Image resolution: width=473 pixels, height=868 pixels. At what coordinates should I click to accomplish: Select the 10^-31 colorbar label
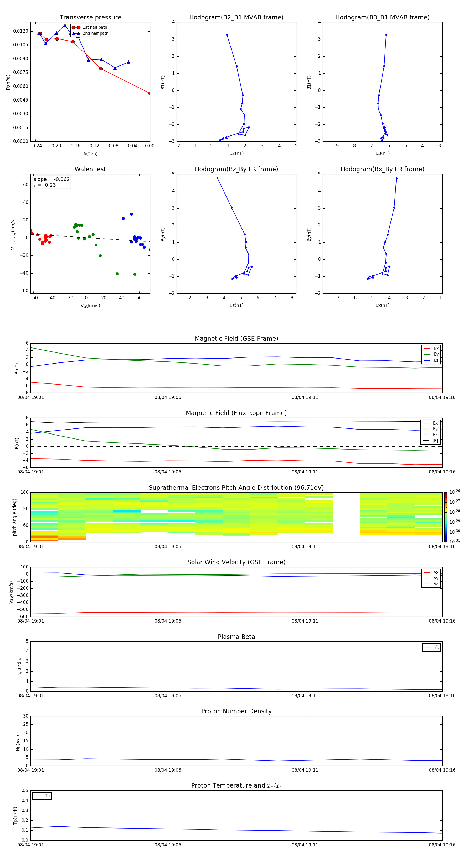coord(455,542)
